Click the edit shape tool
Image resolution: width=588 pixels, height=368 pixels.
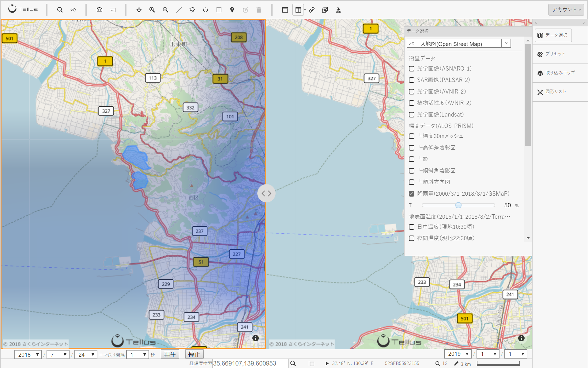245,10
